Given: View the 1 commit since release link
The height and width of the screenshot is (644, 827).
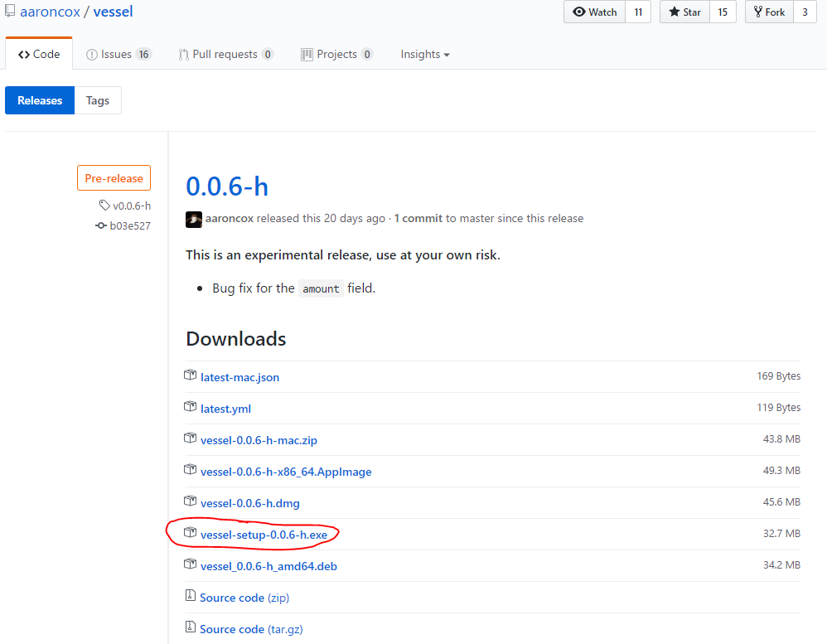Looking at the screenshot, I should point(418,218).
